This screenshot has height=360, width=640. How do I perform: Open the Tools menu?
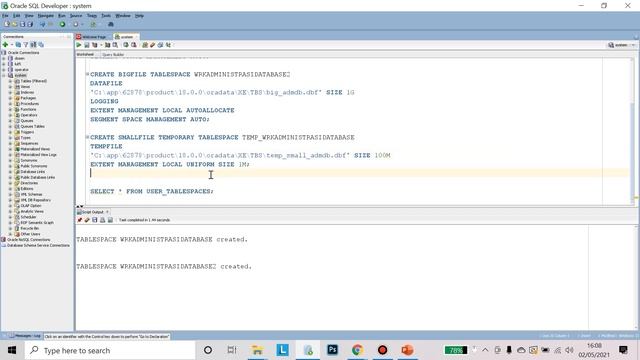tap(106, 16)
